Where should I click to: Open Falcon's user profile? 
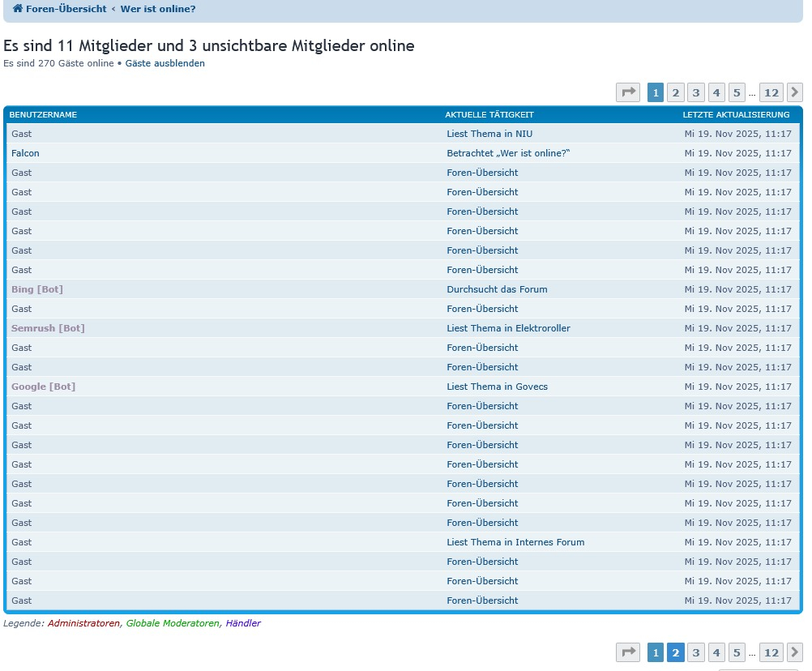25,153
